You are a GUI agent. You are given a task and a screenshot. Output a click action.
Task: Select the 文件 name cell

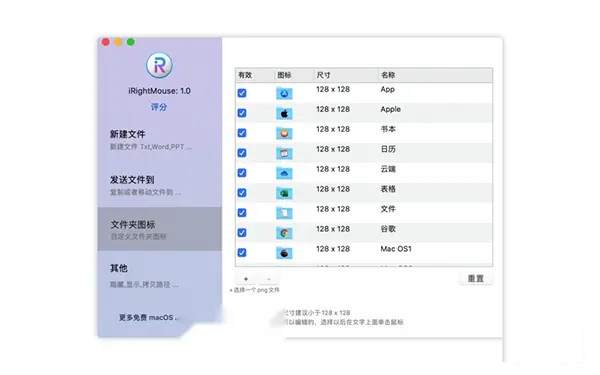tap(388, 209)
